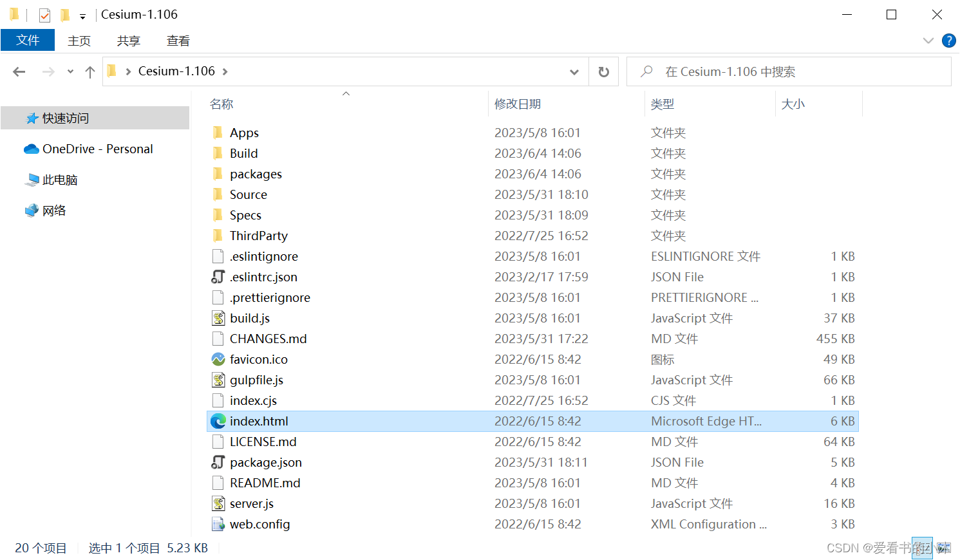The height and width of the screenshot is (560, 960).
Task: Click the search box for Cesium-1.106
Action: (789, 71)
